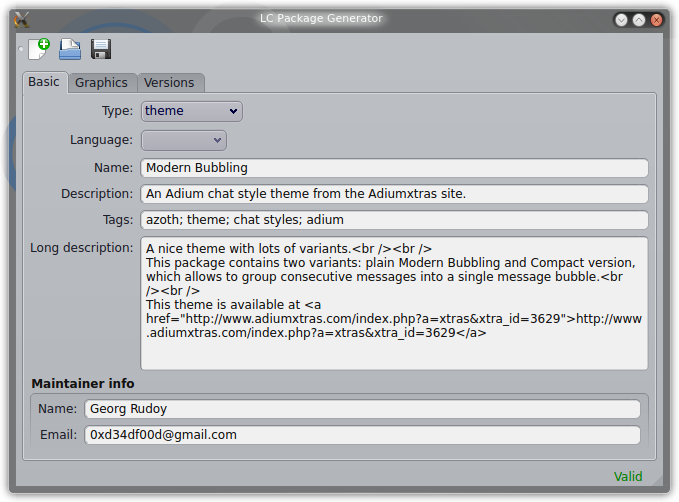Save the package using the floppy disk icon
The height and width of the screenshot is (502, 679).
[101, 49]
